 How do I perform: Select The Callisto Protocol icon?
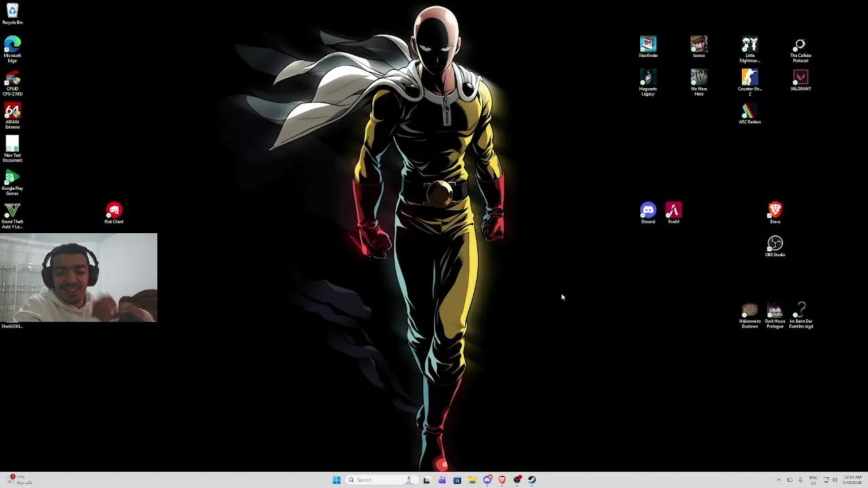point(800,49)
